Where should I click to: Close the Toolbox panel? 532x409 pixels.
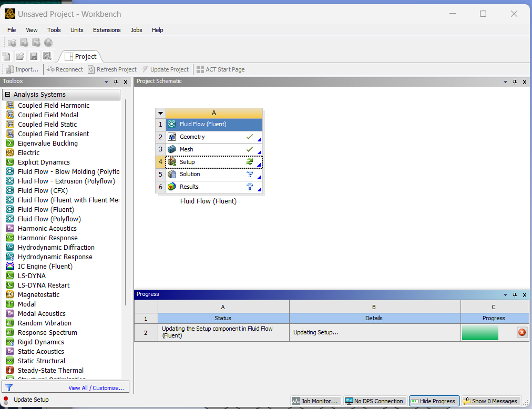(x=126, y=82)
